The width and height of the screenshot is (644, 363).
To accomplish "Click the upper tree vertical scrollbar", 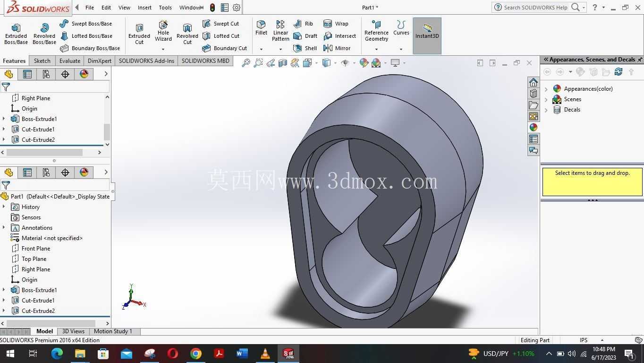I will (107, 121).
